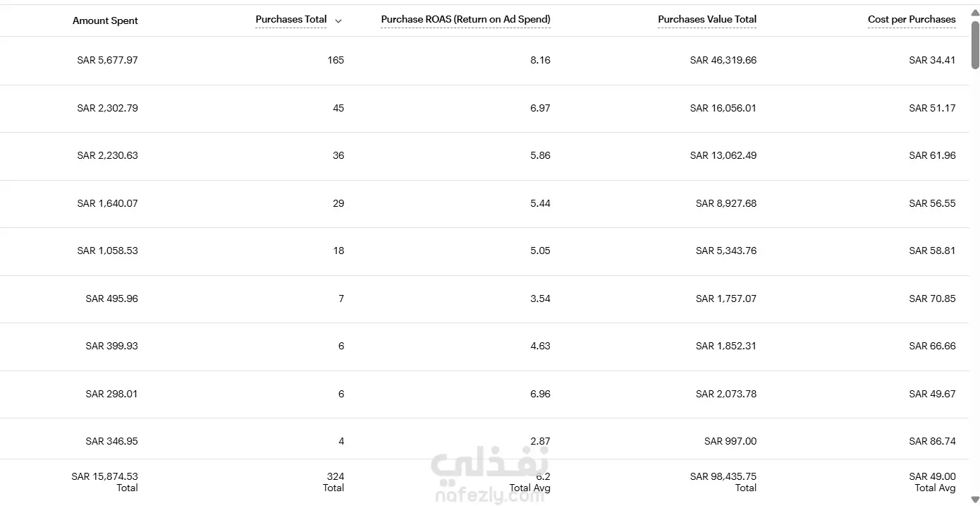Image resolution: width=980 pixels, height=506 pixels.
Task: Select the 8.16 ROAS value
Action: tap(540, 60)
